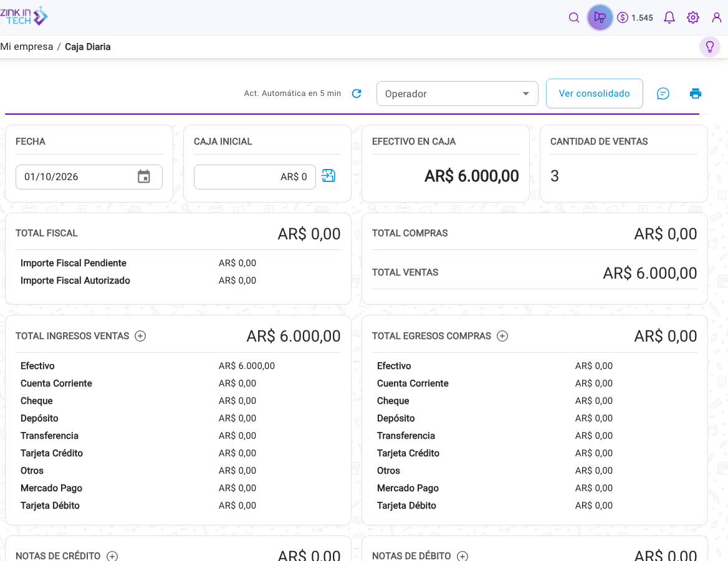Open the settings gear icon
The width and height of the screenshot is (728, 561).
tap(692, 17)
